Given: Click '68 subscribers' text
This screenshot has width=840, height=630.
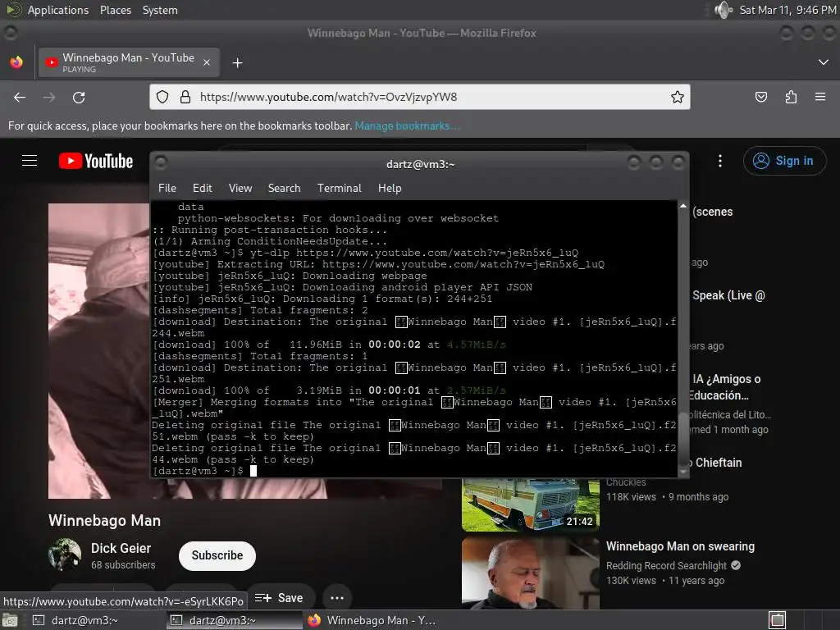Looking at the screenshot, I should tap(123, 565).
